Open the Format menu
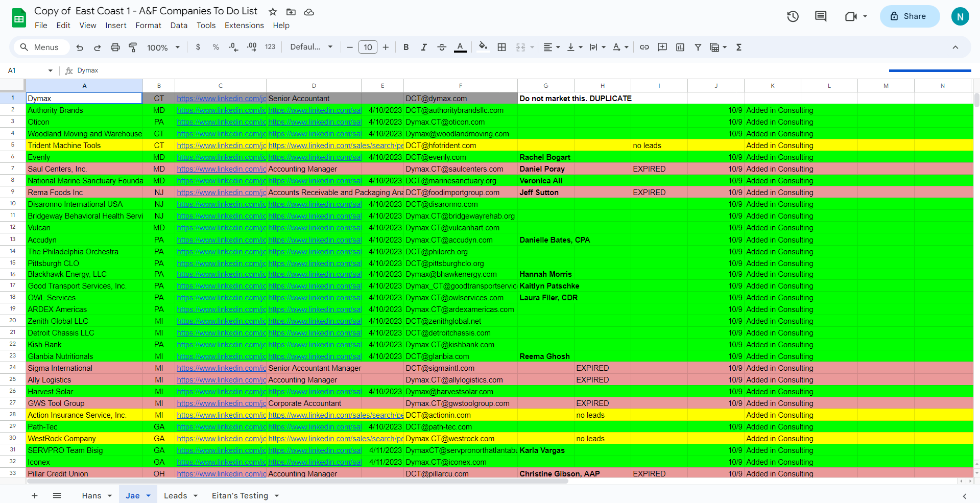Screen dimensions: 980x503 click(148, 26)
